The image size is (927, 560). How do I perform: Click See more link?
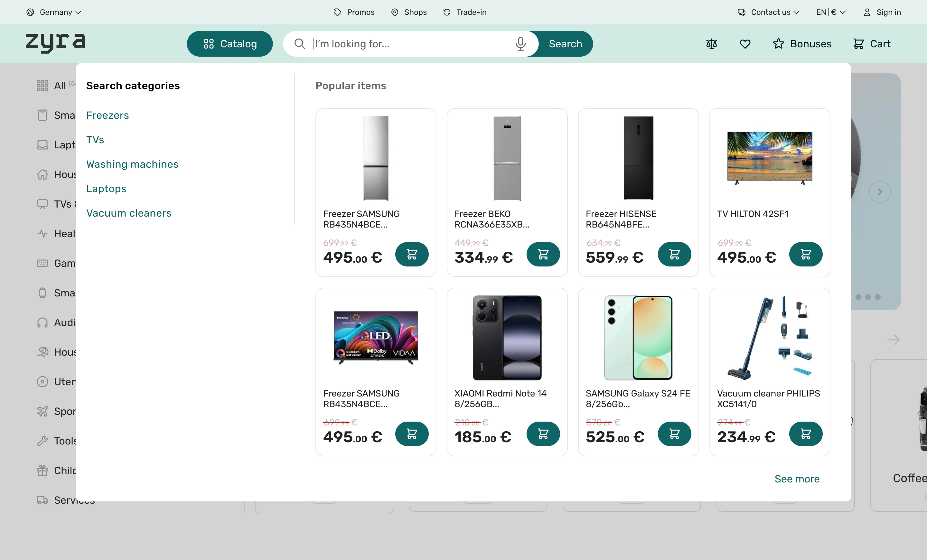click(x=797, y=479)
